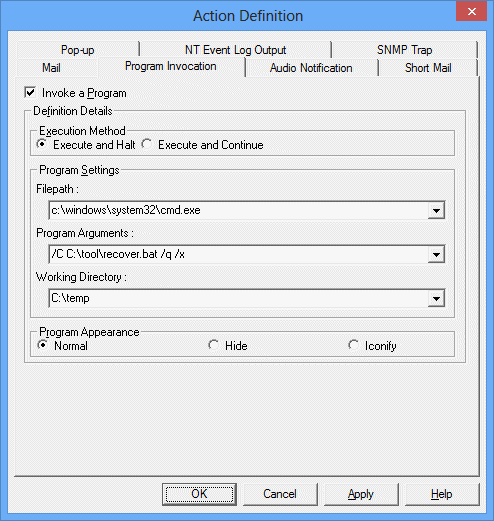
Task: Click the "Program Arguments :" label
Action: (x=85, y=233)
